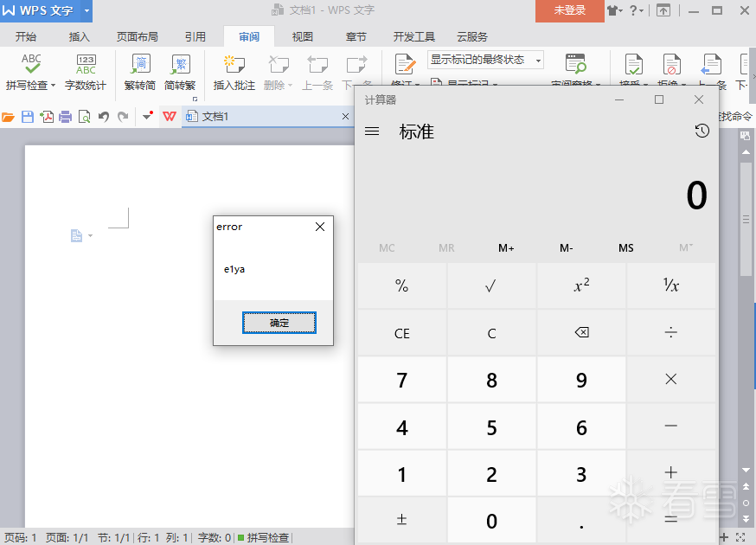Open the 云服务 ribbon tab

(x=472, y=36)
